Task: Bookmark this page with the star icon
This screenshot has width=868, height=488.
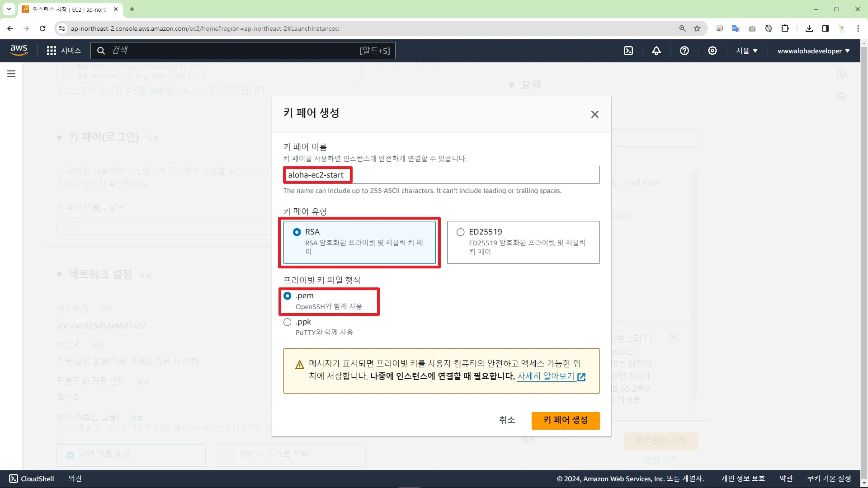Action: coord(697,28)
